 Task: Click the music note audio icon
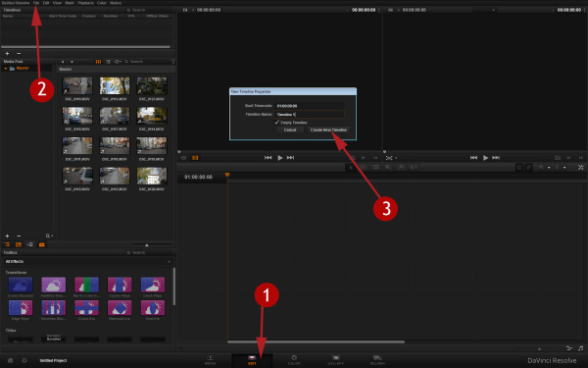[581, 348]
